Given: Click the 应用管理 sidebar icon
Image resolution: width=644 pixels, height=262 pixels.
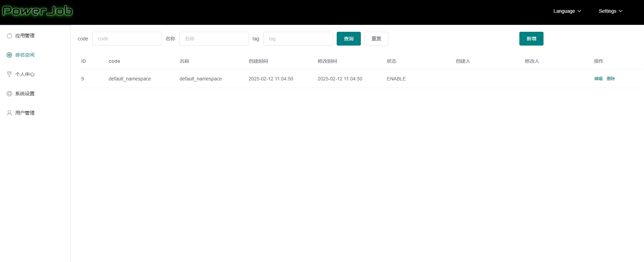Looking at the screenshot, I should 9,36.
